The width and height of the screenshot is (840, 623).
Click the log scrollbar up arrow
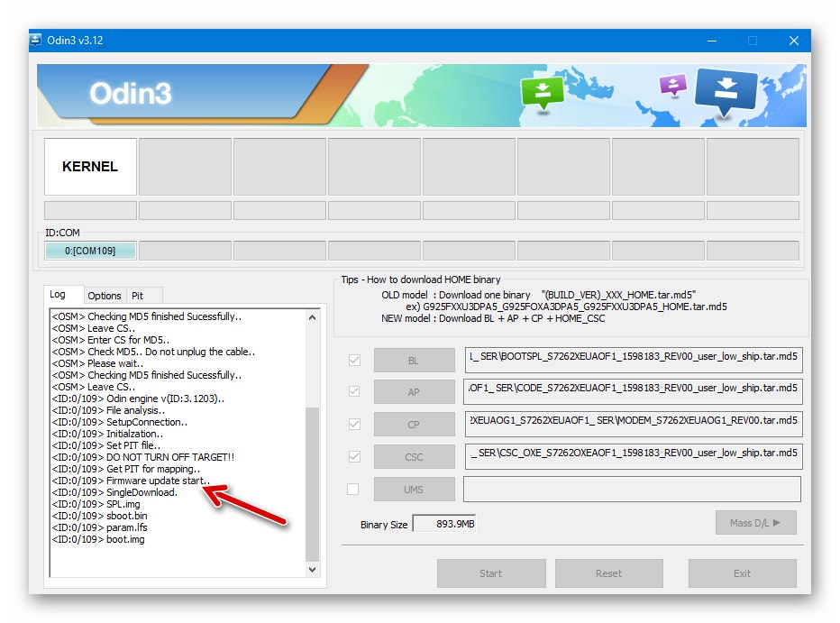(x=313, y=317)
